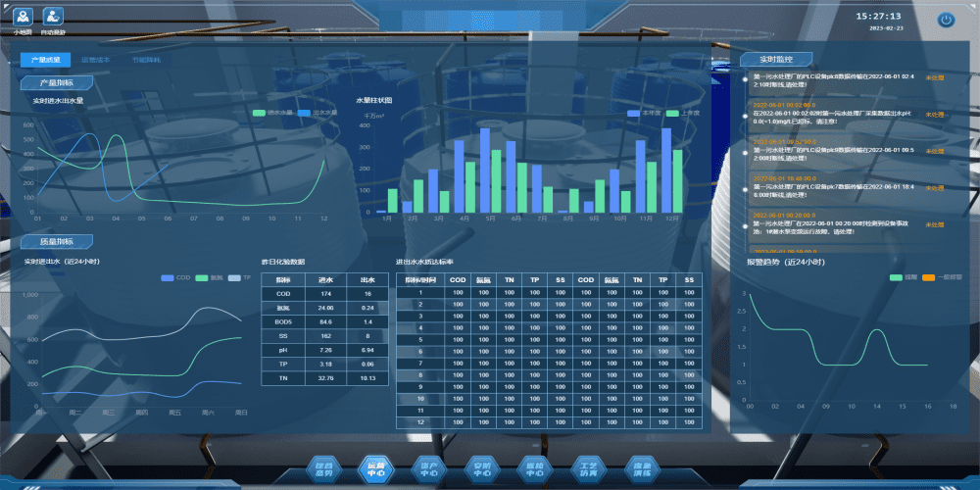Open 工艺仿真 hexagon in bottom navigation
Screen dimensions: 980x490
[x=589, y=468]
